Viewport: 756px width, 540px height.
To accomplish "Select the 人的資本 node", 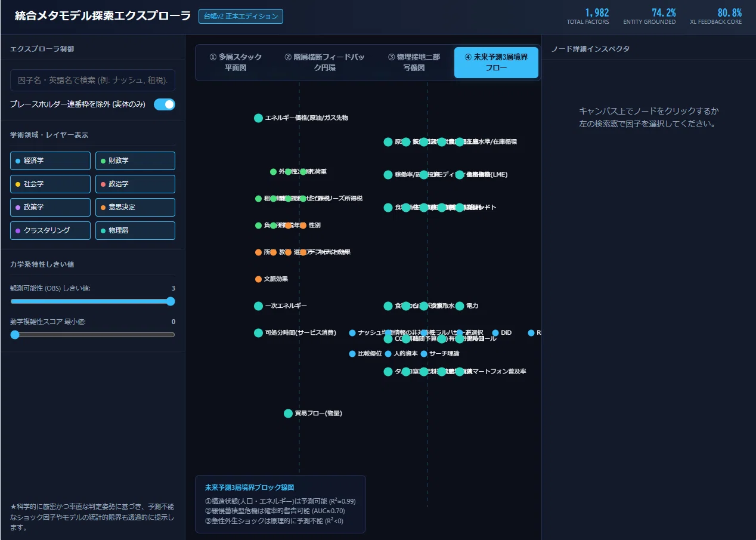I will point(388,354).
